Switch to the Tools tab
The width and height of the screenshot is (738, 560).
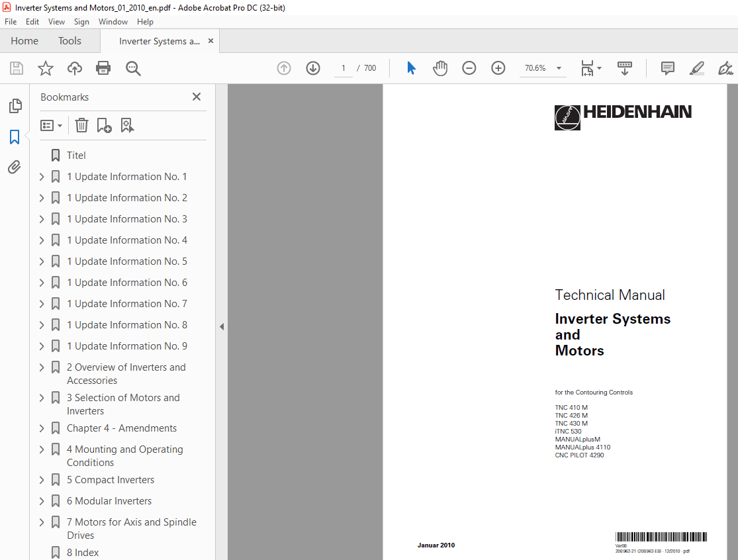[x=69, y=40]
